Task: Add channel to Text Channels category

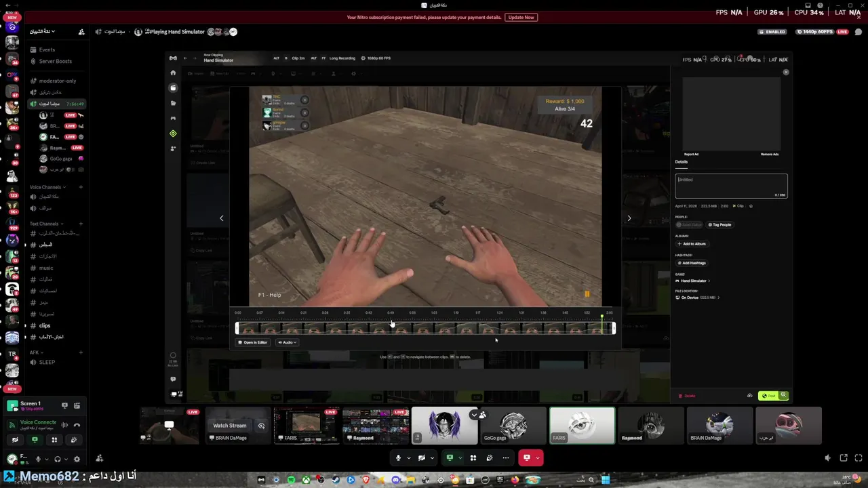Action: tap(81, 224)
